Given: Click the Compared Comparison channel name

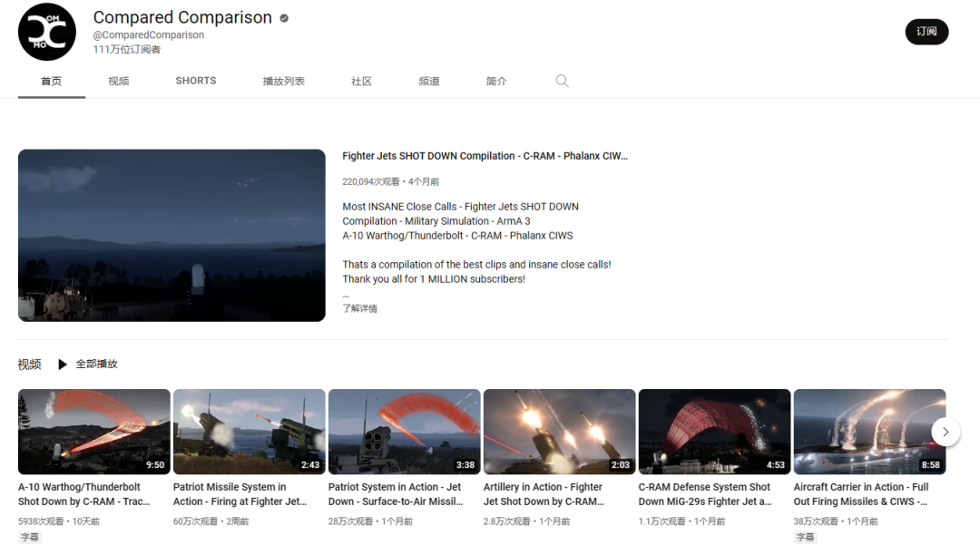Looking at the screenshot, I should [x=182, y=17].
